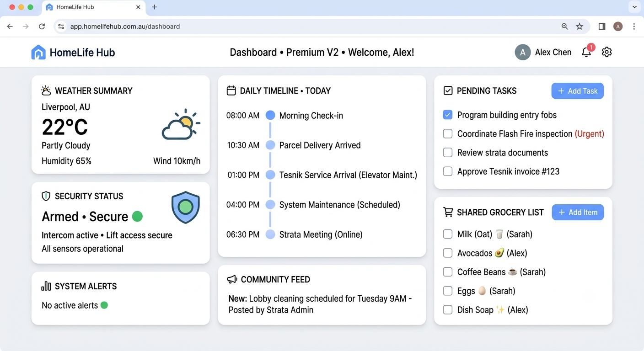644x351 pixels.
Task: Click the sun-cloud icon beside Weather Summary heading
Action: pos(46,90)
